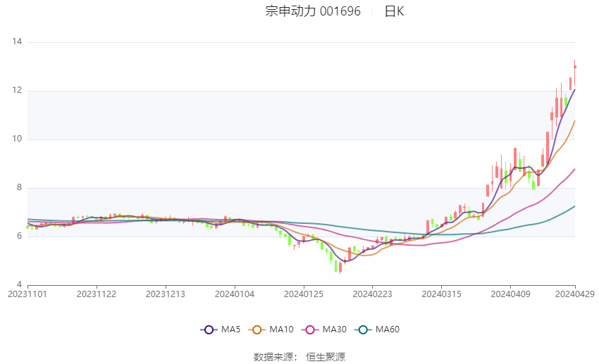Viewport: 599px width, 364px height.
Task: Click the y-axis value 6
Action: tap(20, 236)
